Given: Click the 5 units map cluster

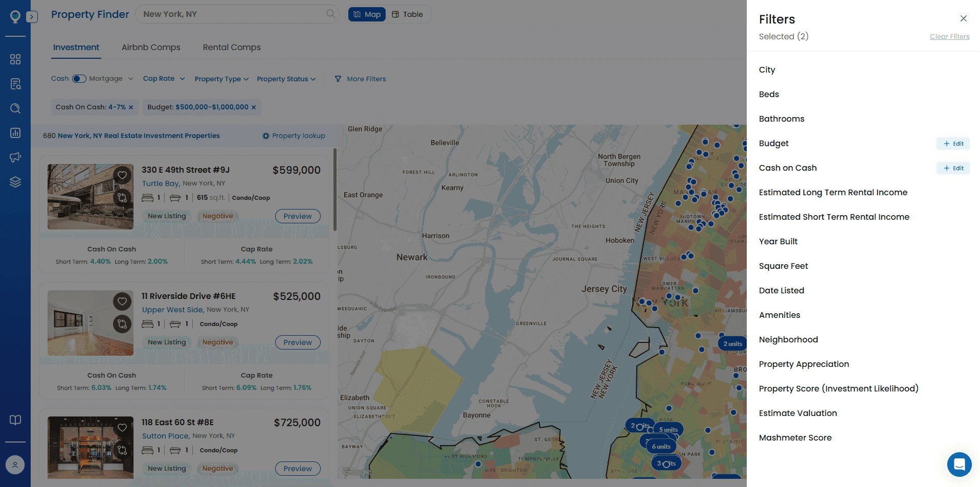Looking at the screenshot, I should click(x=668, y=429).
